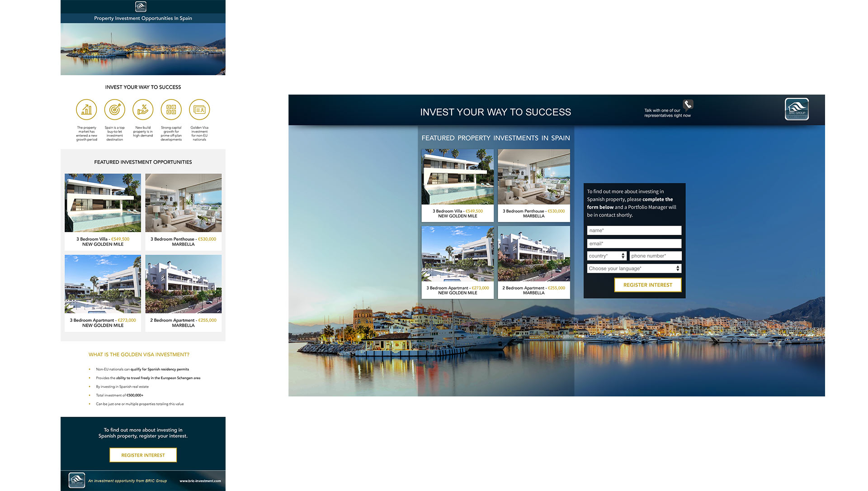Select the landing page 3 Bedroom Apartment card
This screenshot has width=868, height=491.
coord(458,262)
